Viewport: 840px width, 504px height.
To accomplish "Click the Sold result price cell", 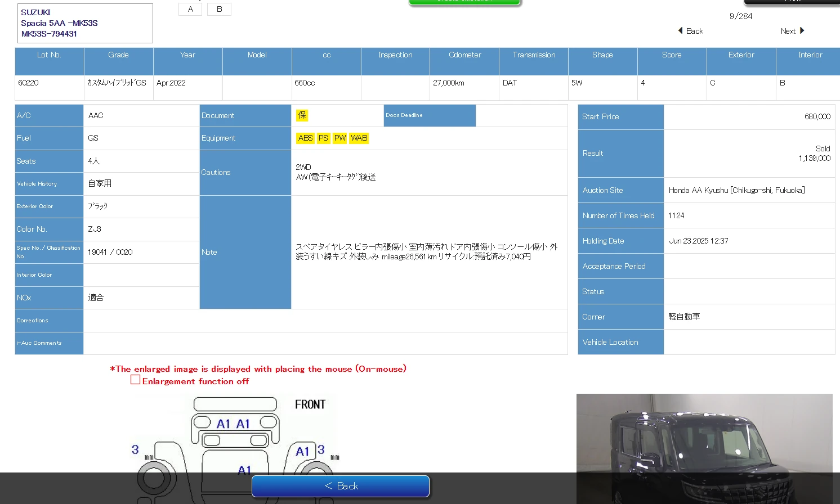I will 749,154.
